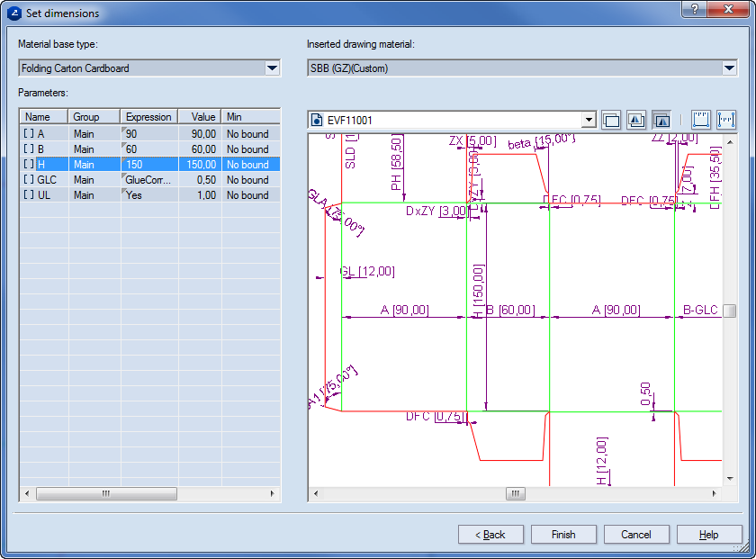Click the Set dimensions app icon in title bar
The image size is (756, 559).
tap(13, 14)
